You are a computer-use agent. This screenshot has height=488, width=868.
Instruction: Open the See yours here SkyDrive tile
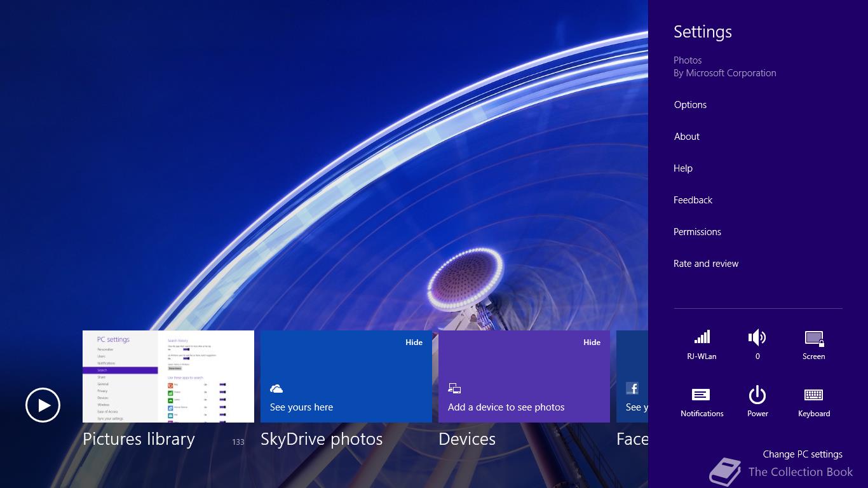pos(346,376)
